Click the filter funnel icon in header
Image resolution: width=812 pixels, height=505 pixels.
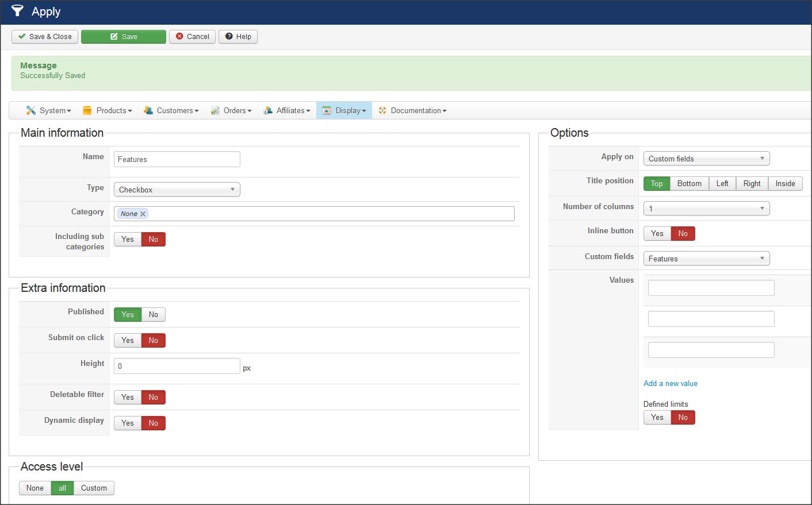[x=17, y=11]
